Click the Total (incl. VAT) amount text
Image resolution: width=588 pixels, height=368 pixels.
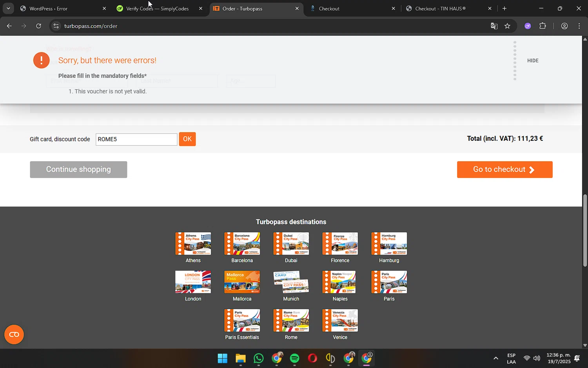pos(505,138)
